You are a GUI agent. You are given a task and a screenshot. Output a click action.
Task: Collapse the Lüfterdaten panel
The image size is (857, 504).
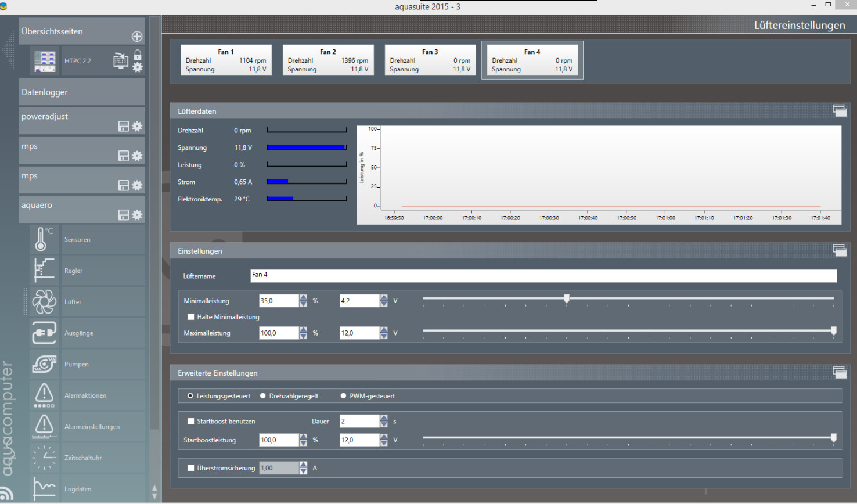pyautogui.click(x=839, y=110)
